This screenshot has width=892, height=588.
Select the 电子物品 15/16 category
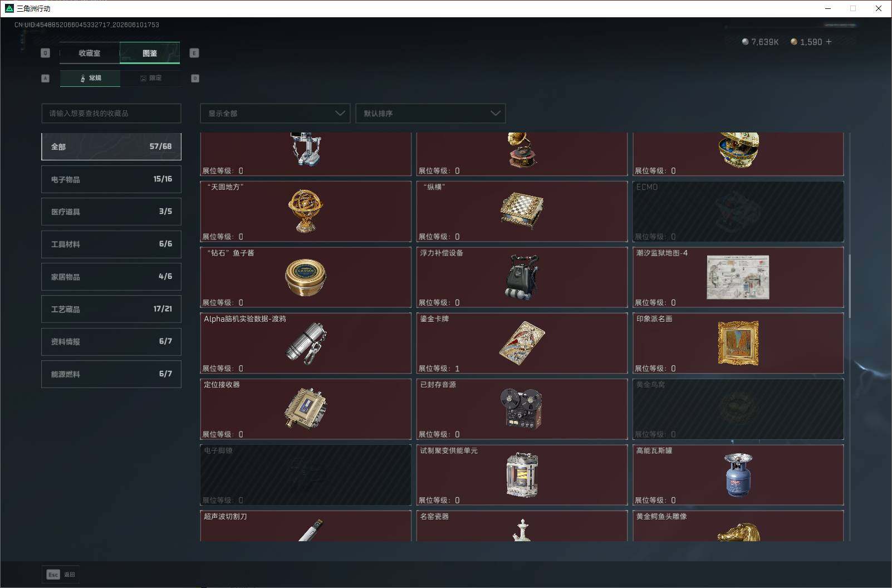pos(111,179)
